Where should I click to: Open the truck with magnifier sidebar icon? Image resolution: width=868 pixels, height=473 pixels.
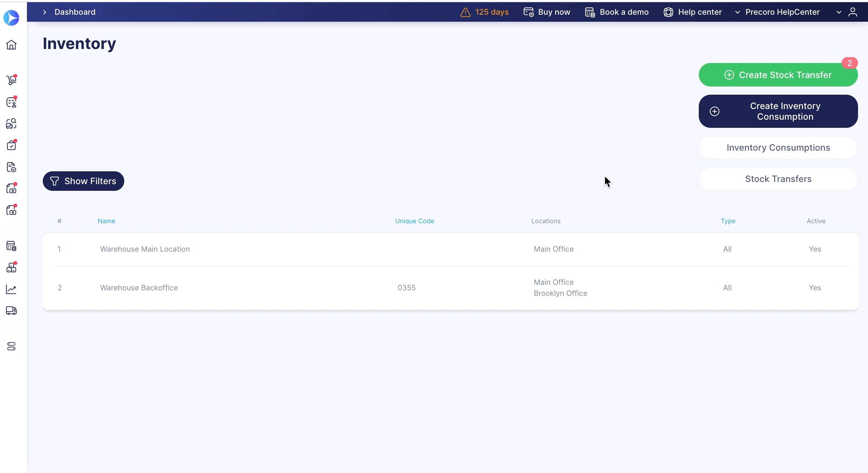point(11,123)
